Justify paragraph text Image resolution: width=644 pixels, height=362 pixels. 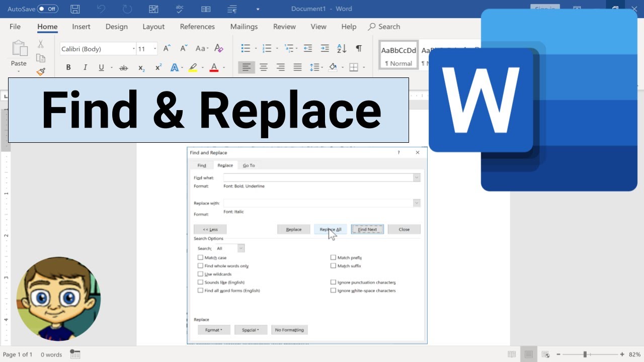click(298, 67)
